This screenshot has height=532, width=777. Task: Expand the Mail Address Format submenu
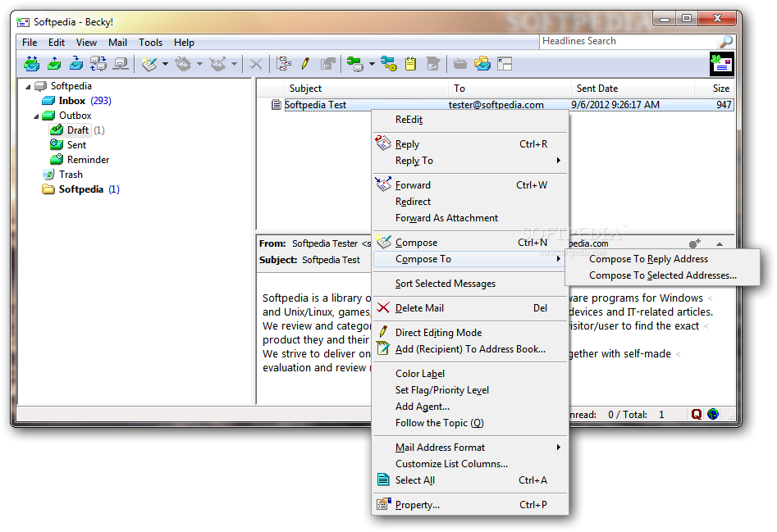[x=469, y=448]
